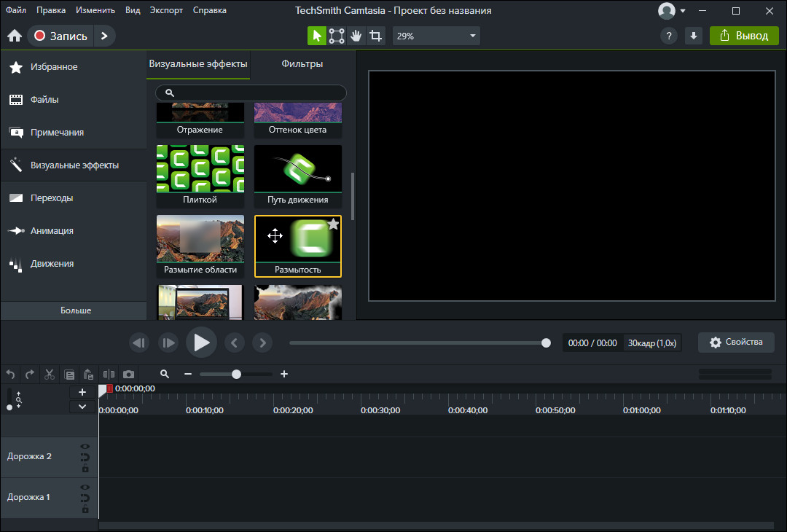Open the Экспорт menu
The image size is (787, 532).
pos(166,10)
